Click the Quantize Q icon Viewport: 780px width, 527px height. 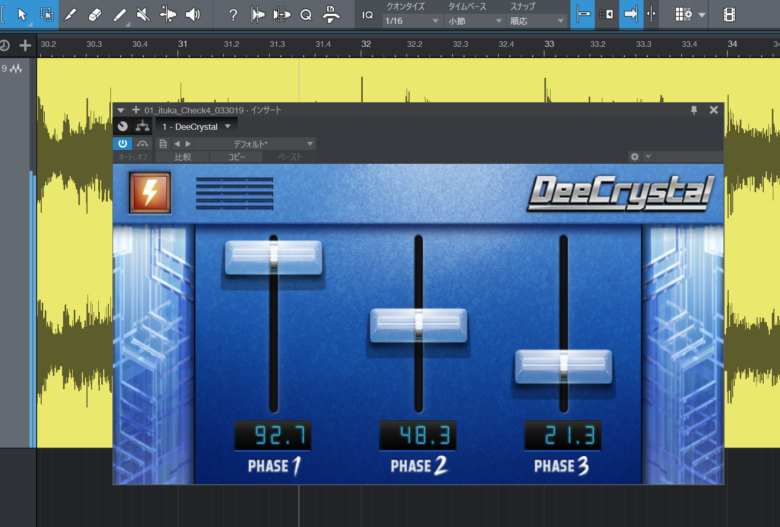[x=306, y=15]
